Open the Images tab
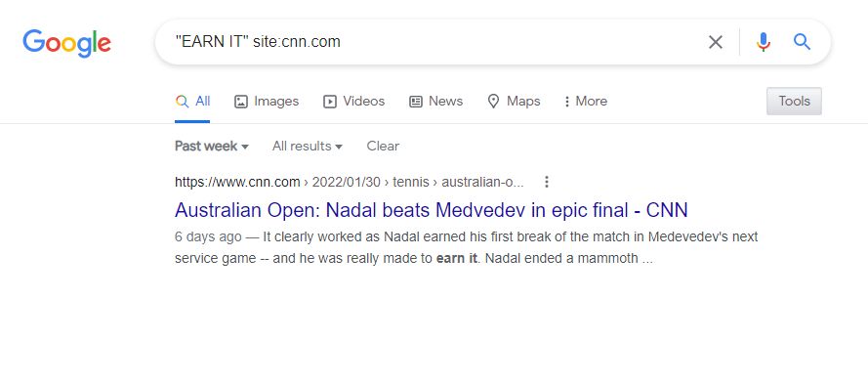Screen dimensions: 868x384 267,102
